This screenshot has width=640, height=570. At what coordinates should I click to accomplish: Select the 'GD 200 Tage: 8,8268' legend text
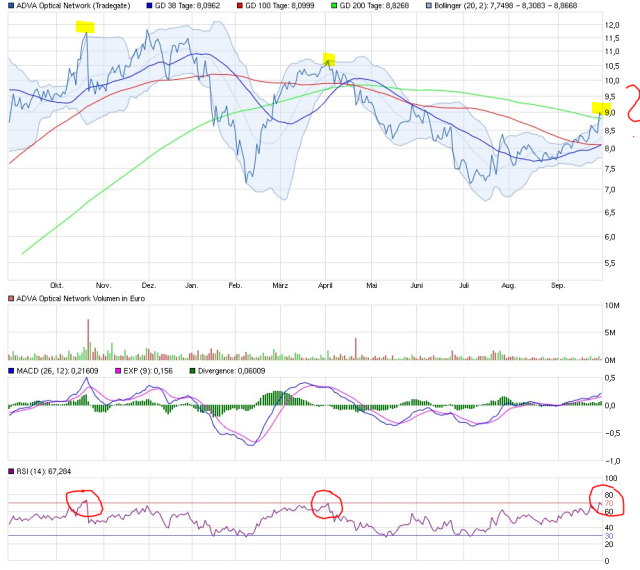(x=374, y=6)
